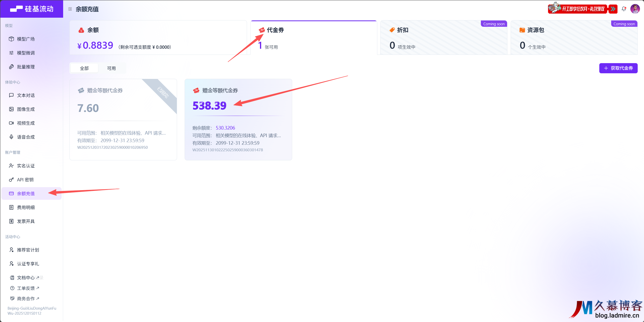Image resolution: width=644 pixels, height=322 pixels.
Task: Go to 语音合成 microphone item
Action: pos(26,137)
